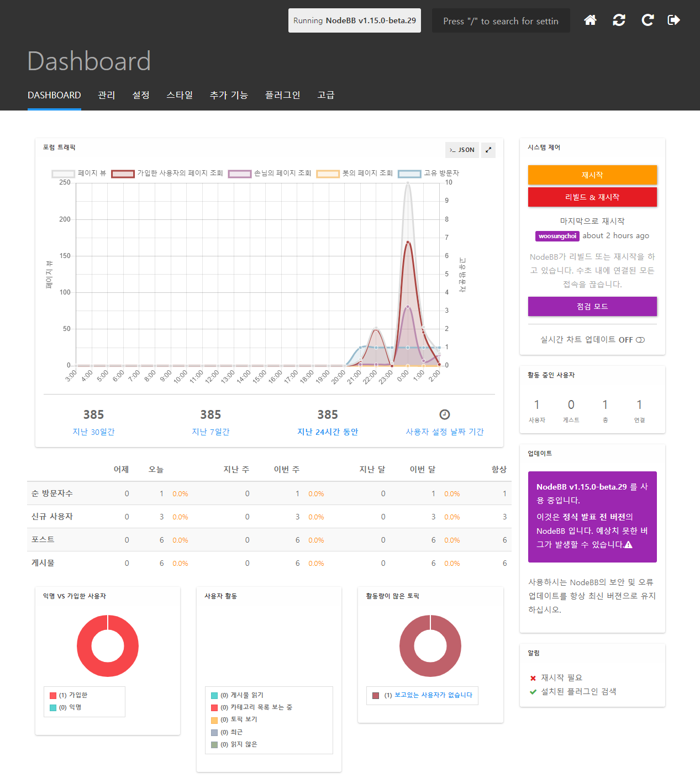This screenshot has height=783, width=700.
Task: Click the red X beside 재시작 필요
Action: pyautogui.click(x=533, y=678)
